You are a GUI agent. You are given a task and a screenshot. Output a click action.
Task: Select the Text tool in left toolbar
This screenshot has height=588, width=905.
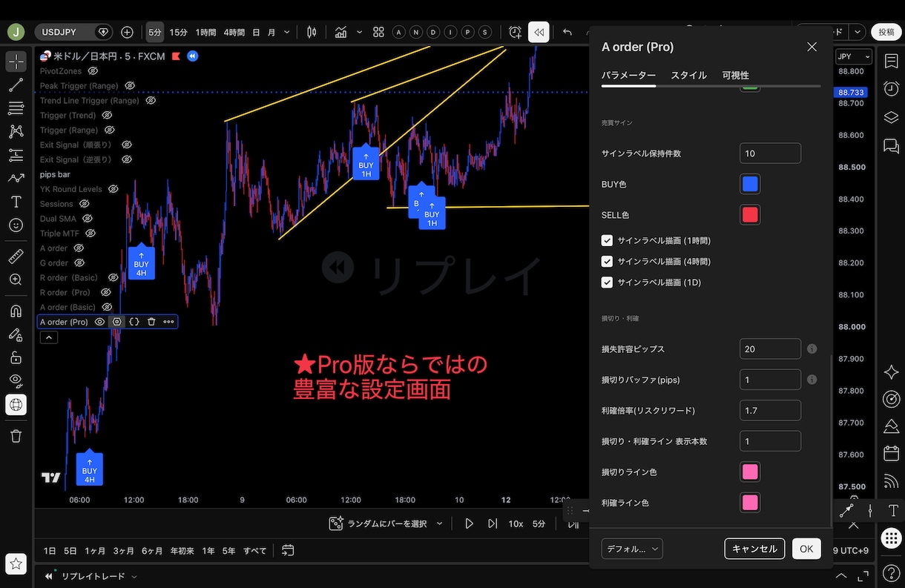click(16, 202)
